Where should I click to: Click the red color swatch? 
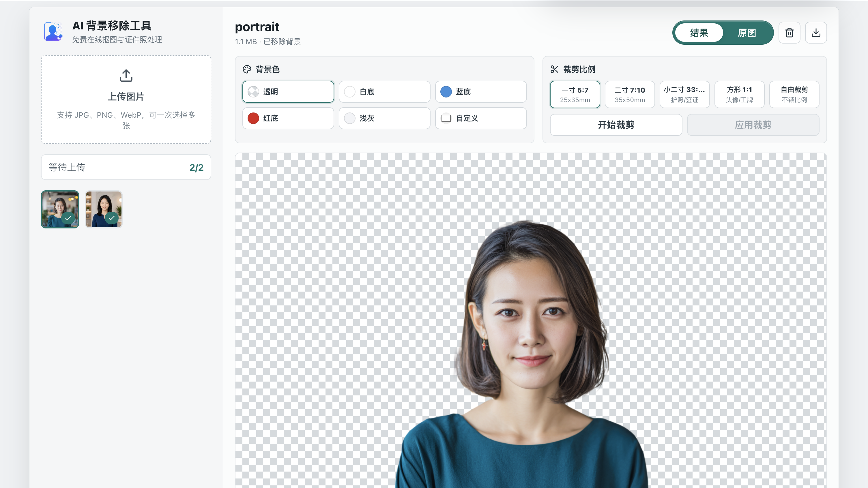253,118
